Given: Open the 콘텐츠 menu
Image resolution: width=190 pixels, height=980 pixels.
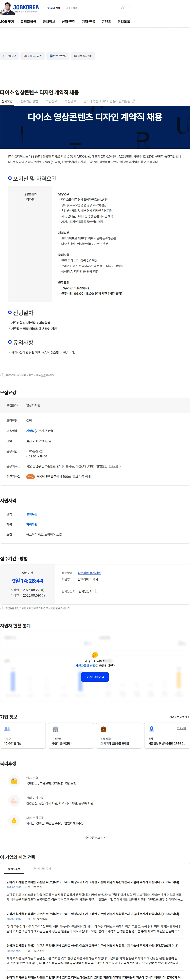Looking at the screenshot, I should (x=106, y=22).
